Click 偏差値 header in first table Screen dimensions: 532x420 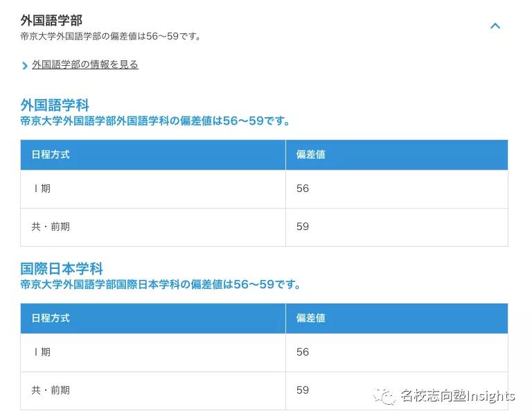pos(311,155)
